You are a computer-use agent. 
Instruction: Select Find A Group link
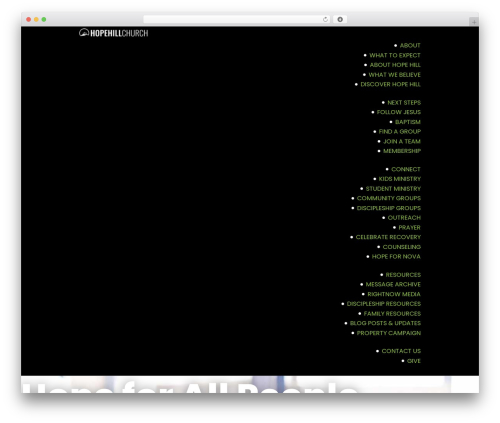pyautogui.click(x=400, y=131)
